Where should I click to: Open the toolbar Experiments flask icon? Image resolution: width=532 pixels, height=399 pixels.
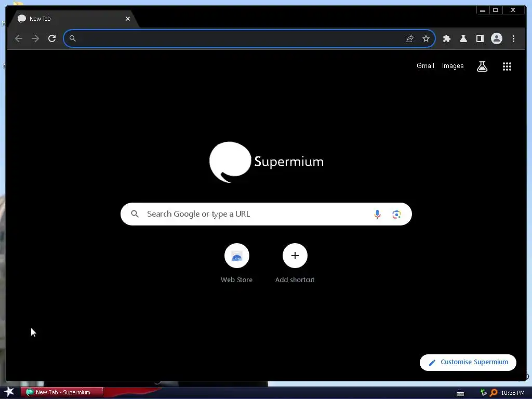coord(463,38)
